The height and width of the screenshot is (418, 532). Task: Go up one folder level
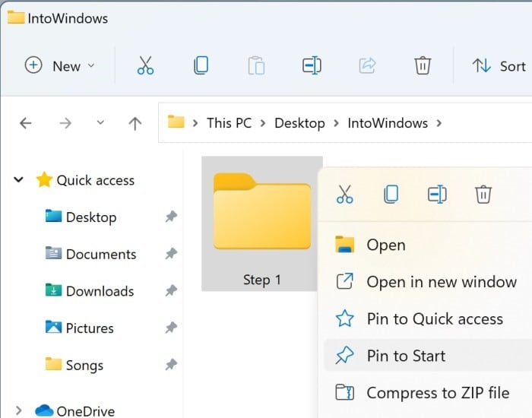click(135, 123)
